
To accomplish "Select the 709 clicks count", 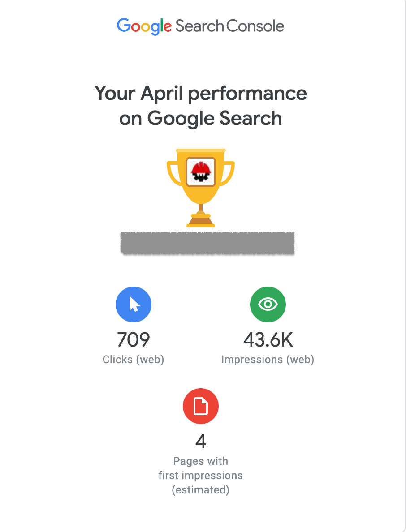I will coord(134,340).
